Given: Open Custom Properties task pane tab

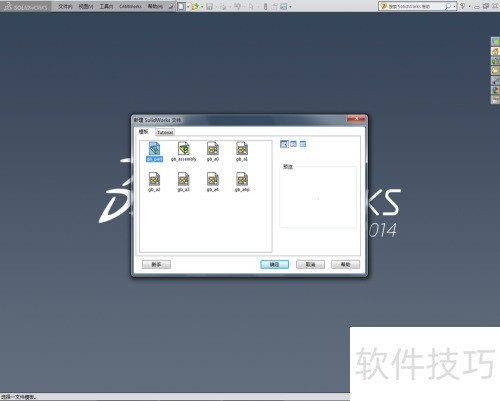Looking at the screenshot, I should click(495, 99).
